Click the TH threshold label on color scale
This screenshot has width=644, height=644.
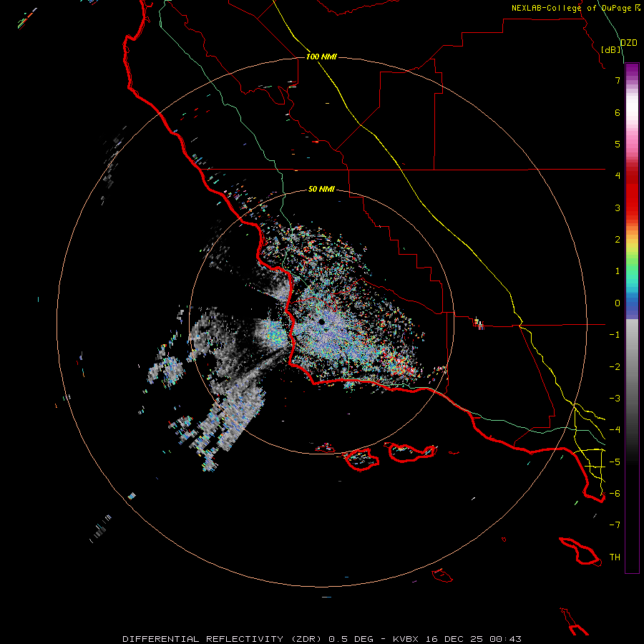click(x=615, y=557)
